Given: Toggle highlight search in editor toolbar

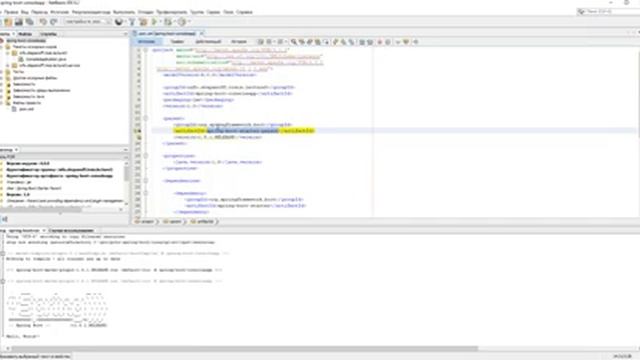Looking at the screenshot, I should click(x=318, y=42).
